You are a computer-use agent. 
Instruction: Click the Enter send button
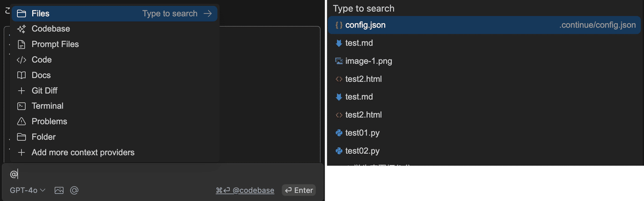tap(299, 190)
